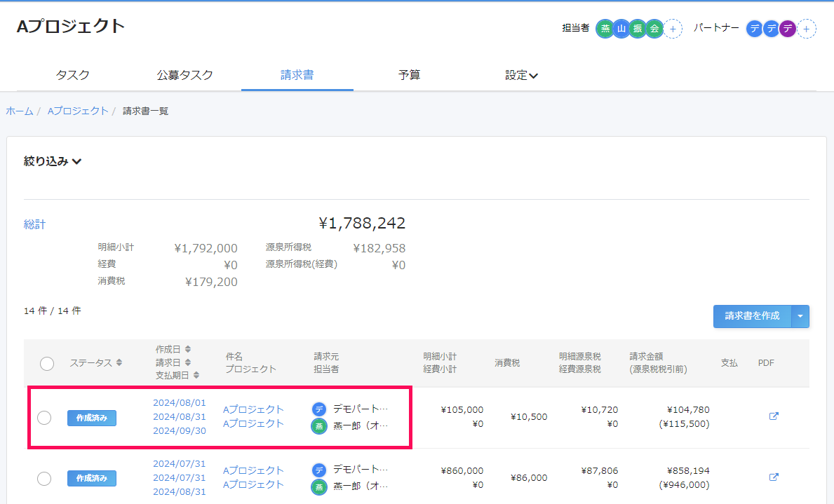Click the green 燕 assignee avatar in header

[x=605, y=29]
